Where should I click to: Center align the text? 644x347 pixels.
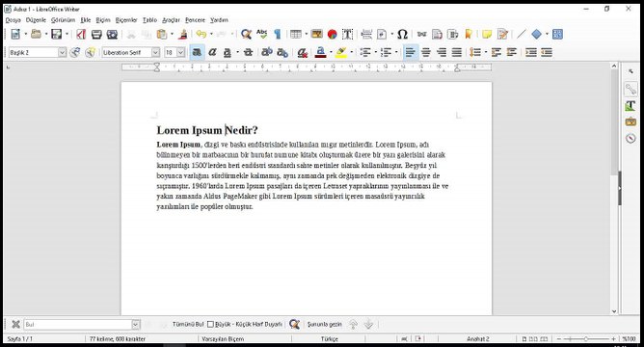click(426, 53)
